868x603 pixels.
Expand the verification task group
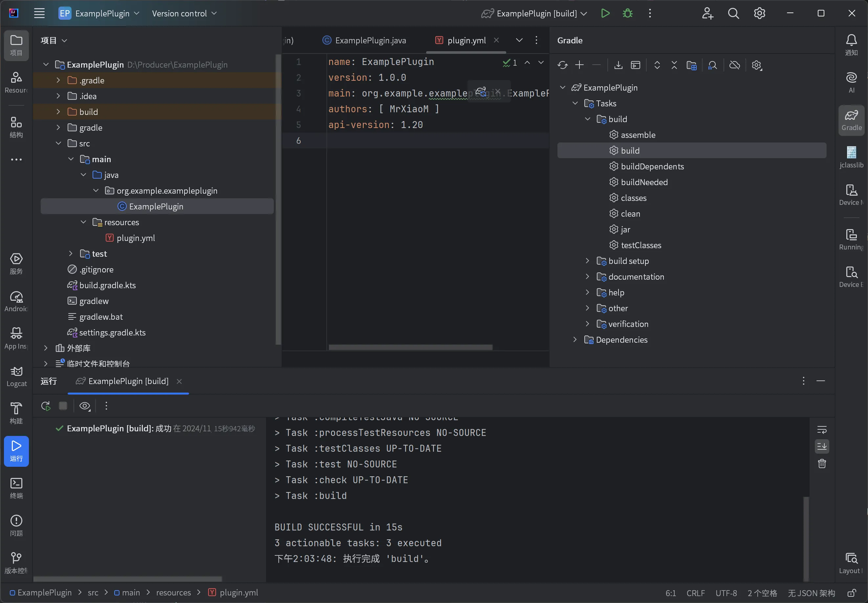pos(587,323)
